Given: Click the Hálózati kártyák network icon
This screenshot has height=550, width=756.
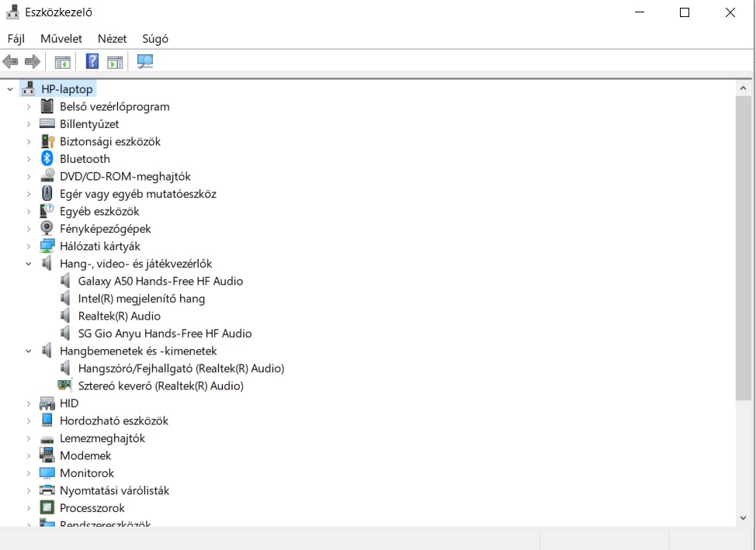Looking at the screenshot, I should tap(47, 246).
